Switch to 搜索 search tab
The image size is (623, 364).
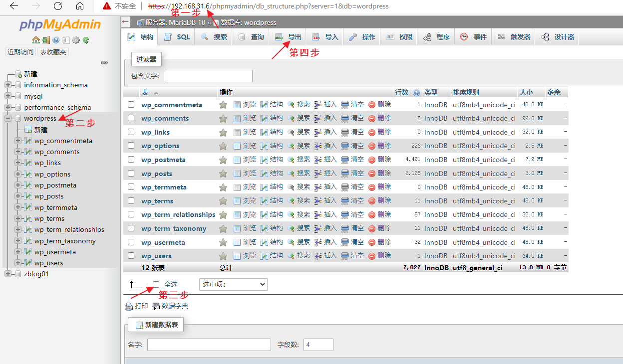pyautogui.click(x=214, y=37)
